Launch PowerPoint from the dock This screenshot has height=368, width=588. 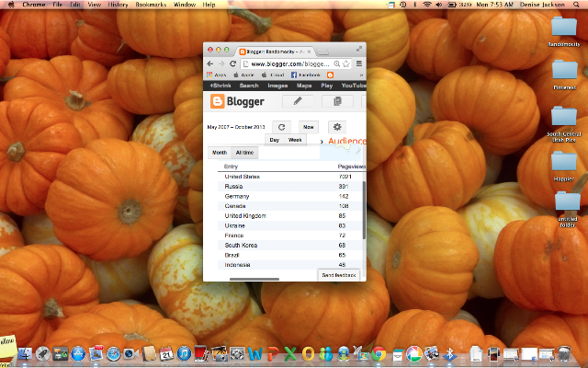click(x=273, y=353)
